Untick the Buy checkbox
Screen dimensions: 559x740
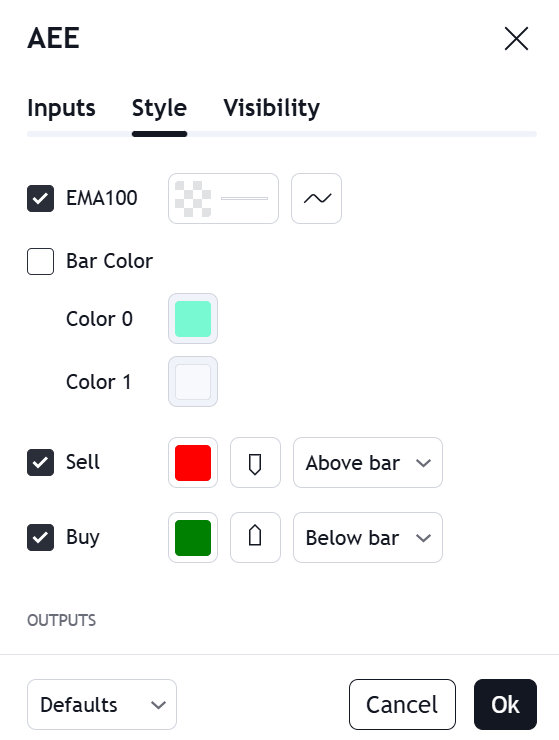pos(41,537)
